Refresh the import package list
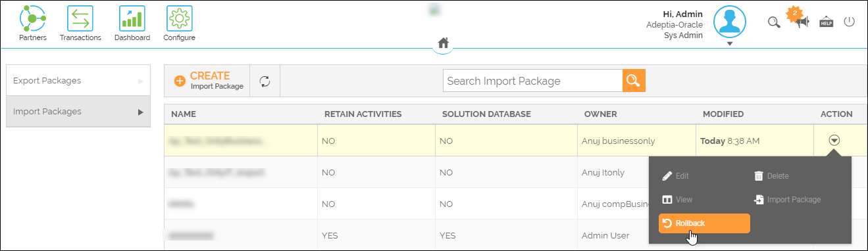868x251 pixels. point(265,81)
